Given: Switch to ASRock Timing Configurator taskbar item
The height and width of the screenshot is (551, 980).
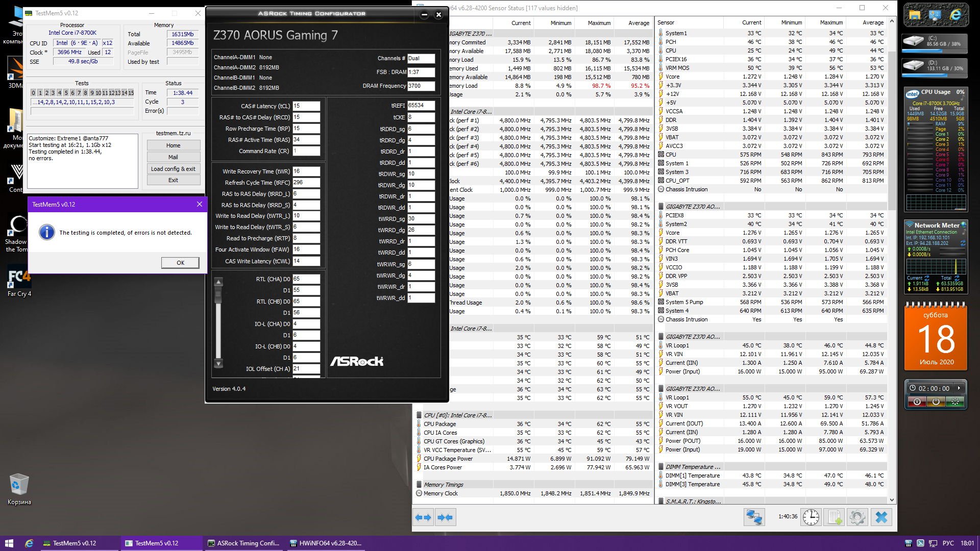Looking at the screenshot, I should pyautogui.click(x=243, y=543).
